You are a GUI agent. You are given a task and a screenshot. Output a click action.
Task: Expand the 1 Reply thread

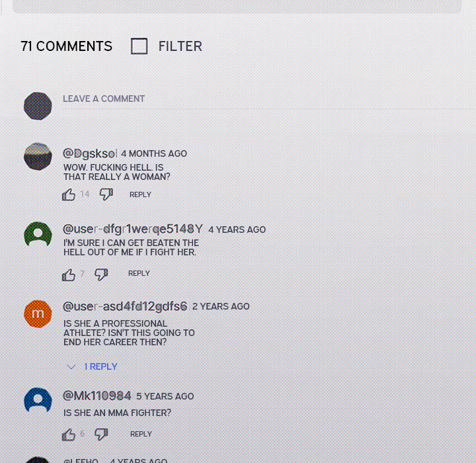100,366
